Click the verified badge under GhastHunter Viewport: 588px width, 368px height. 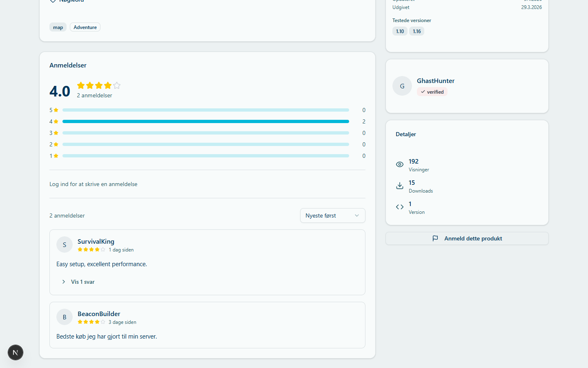pyautogui.click(x=432, y=92)
